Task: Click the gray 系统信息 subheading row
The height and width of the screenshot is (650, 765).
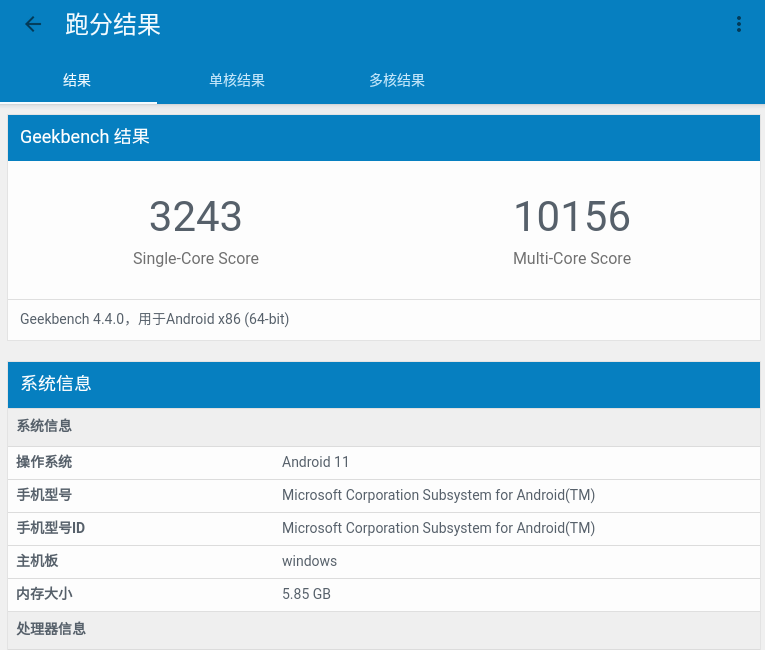Action: point(384,426)
